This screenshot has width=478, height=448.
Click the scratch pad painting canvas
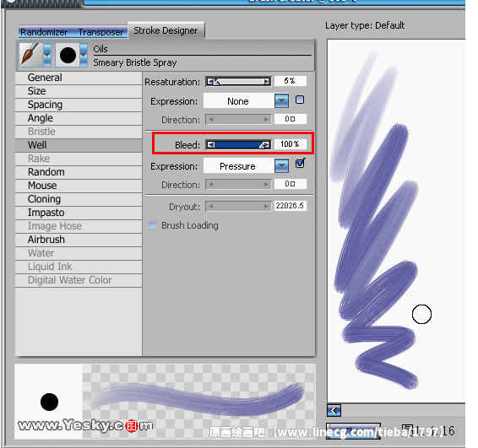tap(396, 221)
